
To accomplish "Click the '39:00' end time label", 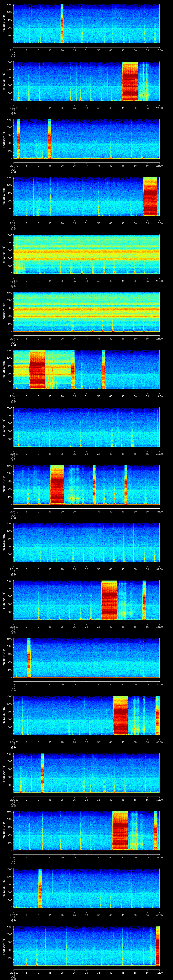I will 159,972.
